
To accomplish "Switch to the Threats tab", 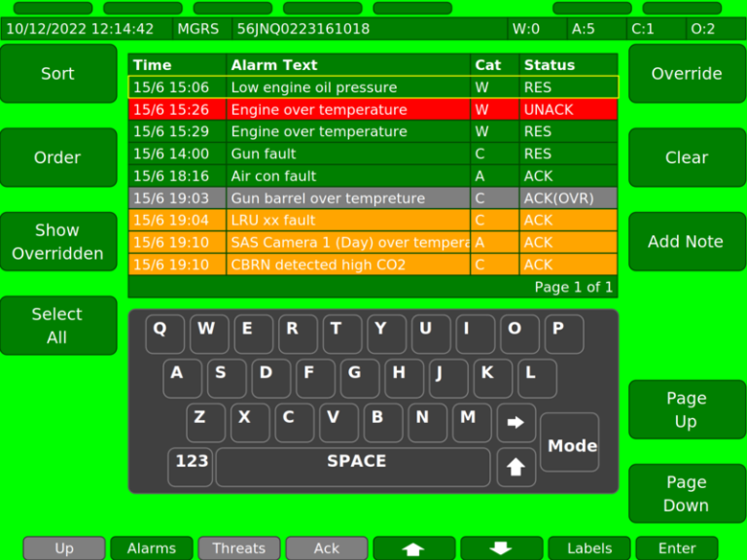I will (239, 548).
